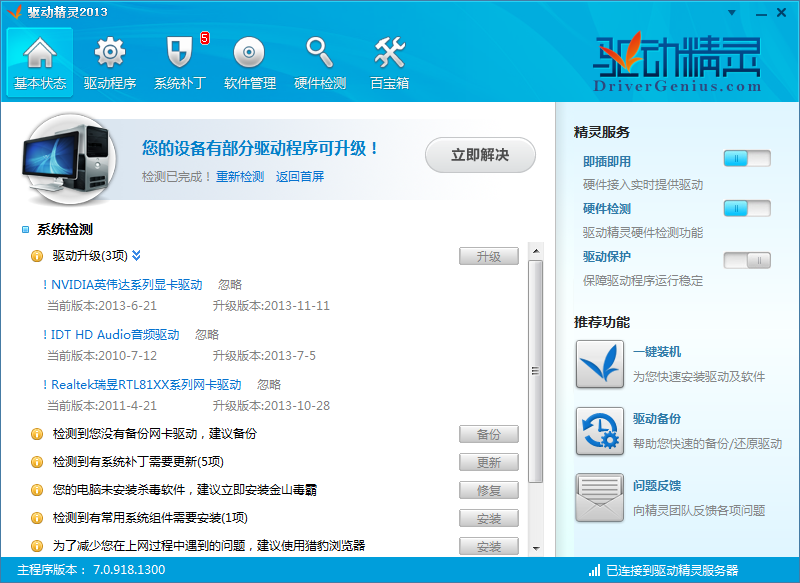Screen dimensions: 800x583
Task: Click the 驱动精灵 title bar app icon
Action: click(14, 11)
